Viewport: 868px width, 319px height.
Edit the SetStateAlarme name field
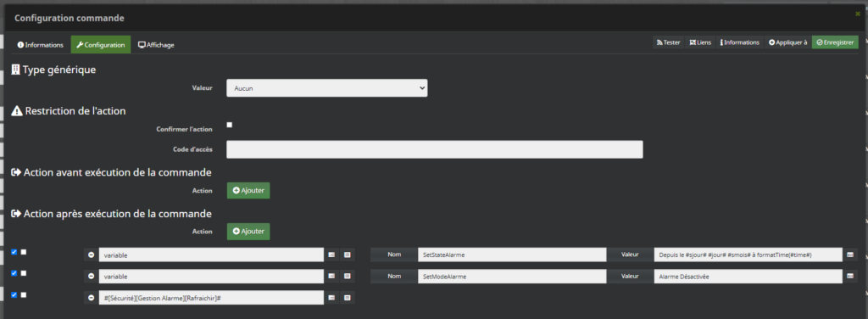tap(512, 255)
